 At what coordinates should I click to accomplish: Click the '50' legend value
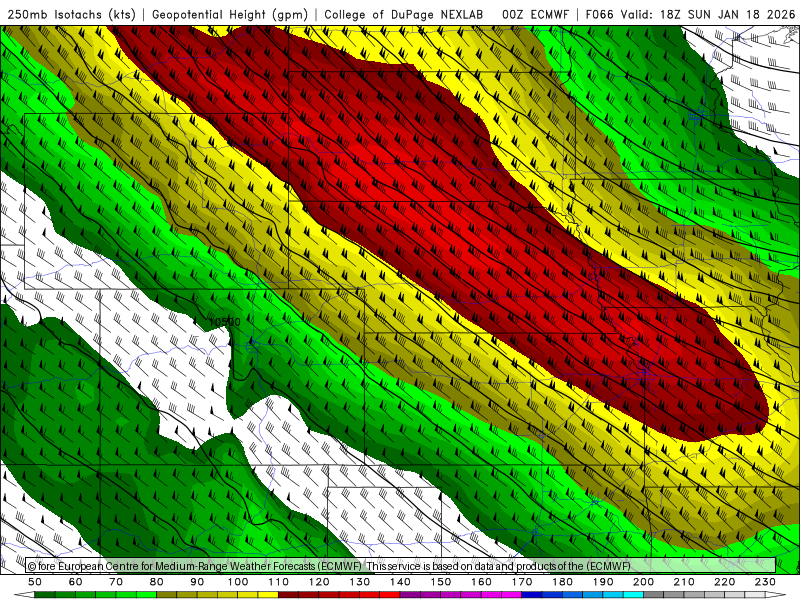[x=35, y=582]
